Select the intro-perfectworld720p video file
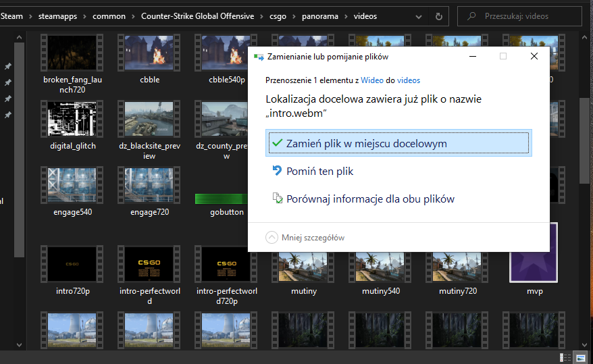Image resolution: width=593 pixels, height=364 pixels. point(226,276)
